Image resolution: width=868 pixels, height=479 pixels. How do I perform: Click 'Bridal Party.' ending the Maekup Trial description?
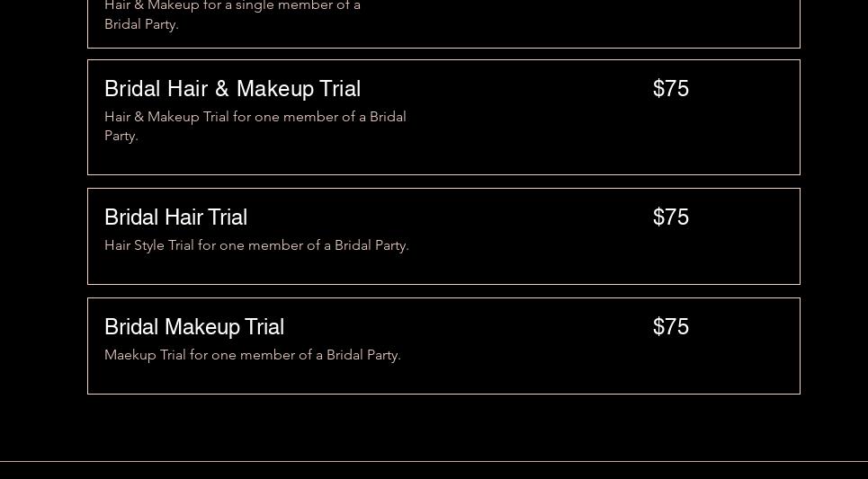363,355
